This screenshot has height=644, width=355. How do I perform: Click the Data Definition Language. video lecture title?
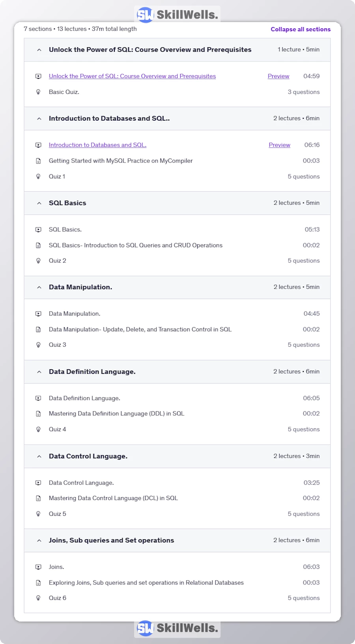coord(84,398)
